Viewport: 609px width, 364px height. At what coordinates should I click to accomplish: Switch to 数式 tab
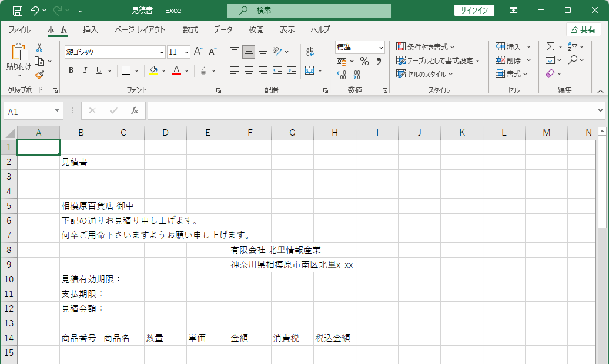point(190,29)
